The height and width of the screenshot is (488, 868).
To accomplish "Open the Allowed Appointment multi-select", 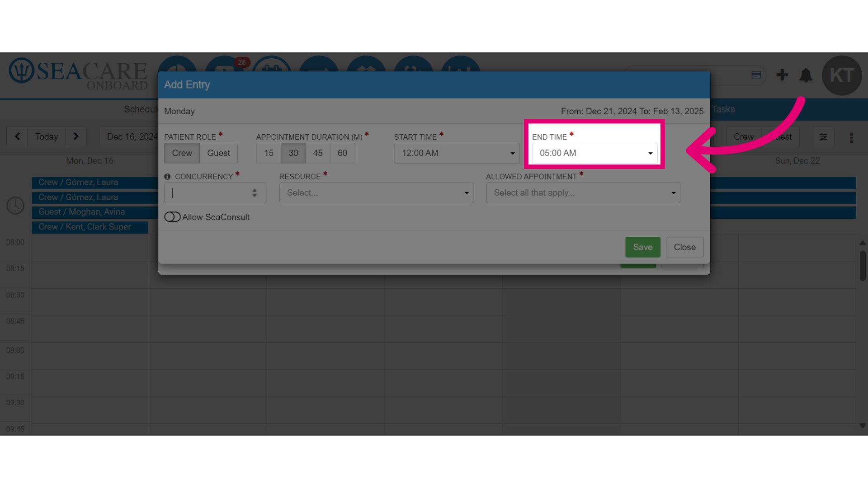I will pos(583,193).
